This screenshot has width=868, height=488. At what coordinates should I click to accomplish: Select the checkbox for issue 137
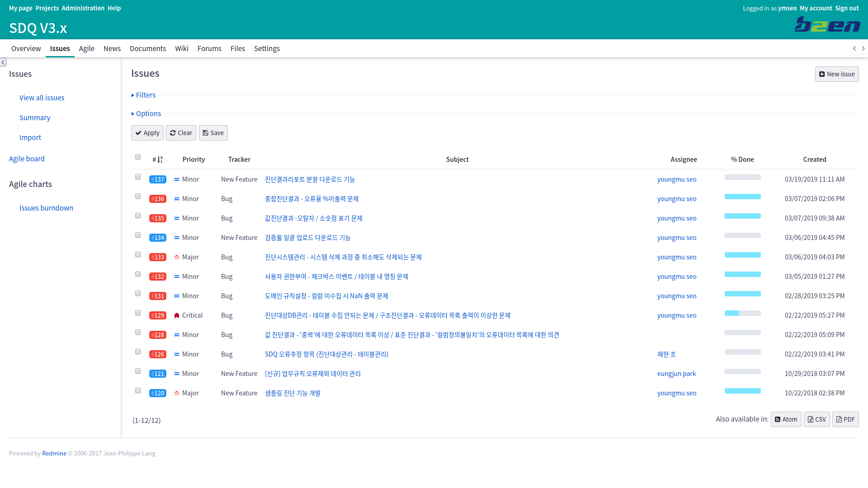(x=138, y=177)
